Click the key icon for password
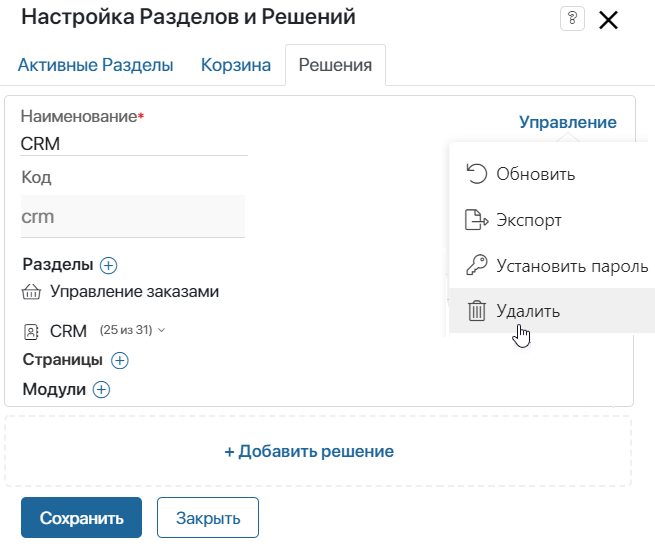This screenshot has width=655, height=547. 477,265
